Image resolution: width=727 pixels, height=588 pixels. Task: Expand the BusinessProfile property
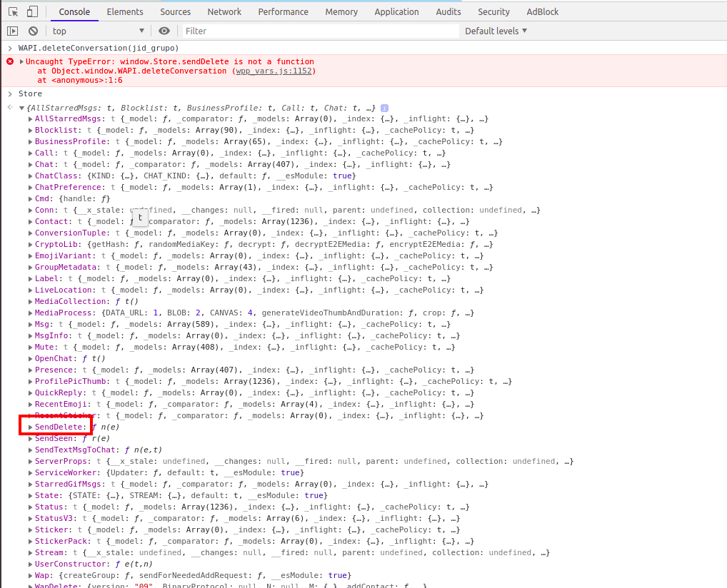point(31,142)
